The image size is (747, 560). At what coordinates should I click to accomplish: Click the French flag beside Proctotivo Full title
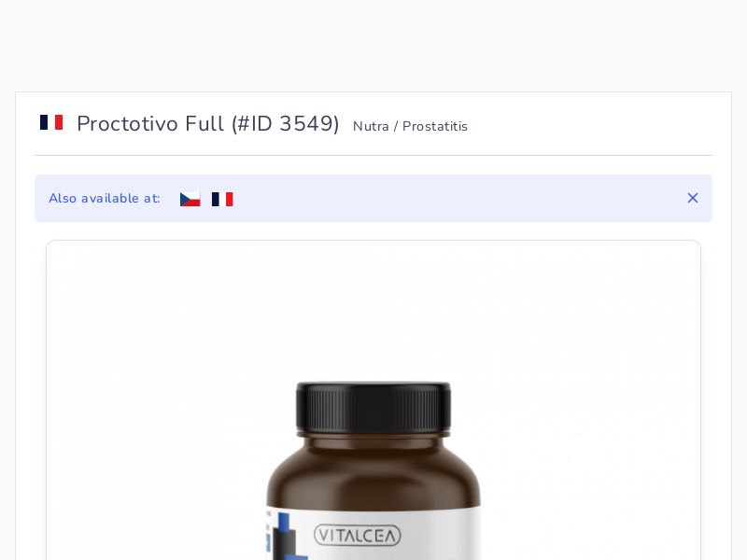51,122
